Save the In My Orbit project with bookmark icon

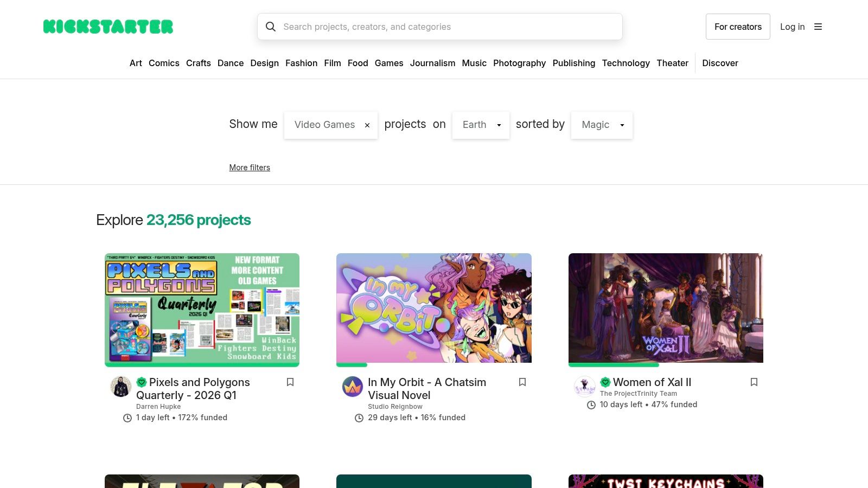coord(522,382)
